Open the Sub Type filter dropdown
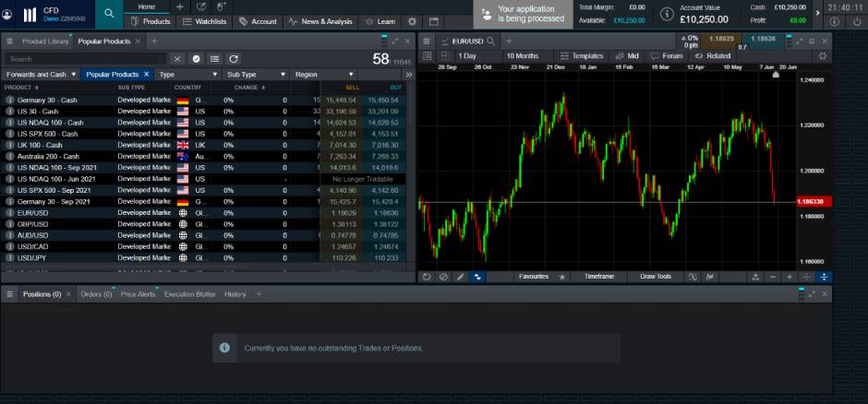Screen dimensions: 868x404 pos(257,74)
